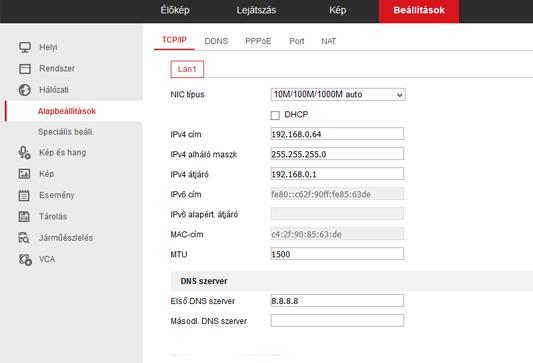The width and height of the screenshot is (533, 363).
Task: Switch to the PPPoE tab
Action: 258,41
